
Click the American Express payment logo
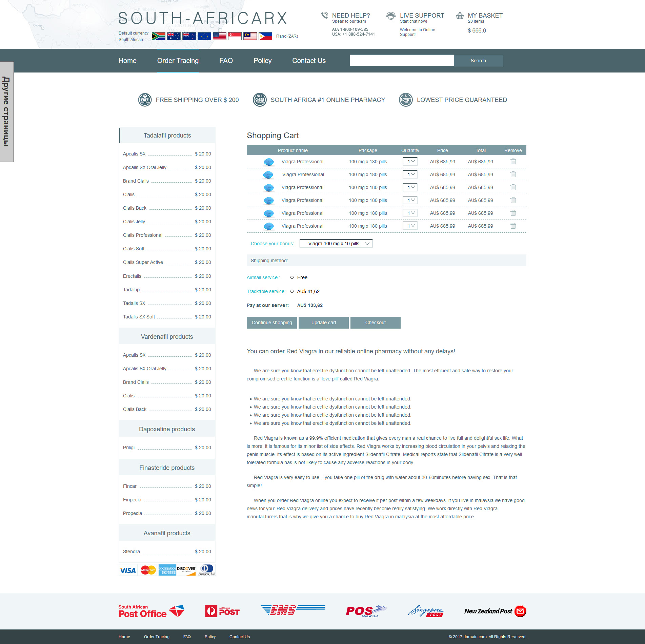(167, 570)
